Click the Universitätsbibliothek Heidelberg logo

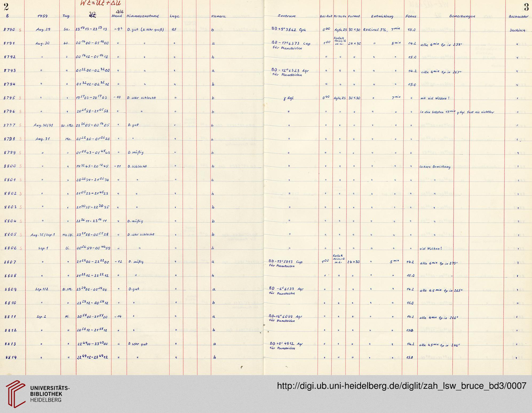pyautogui.click(x=37, y=394)
